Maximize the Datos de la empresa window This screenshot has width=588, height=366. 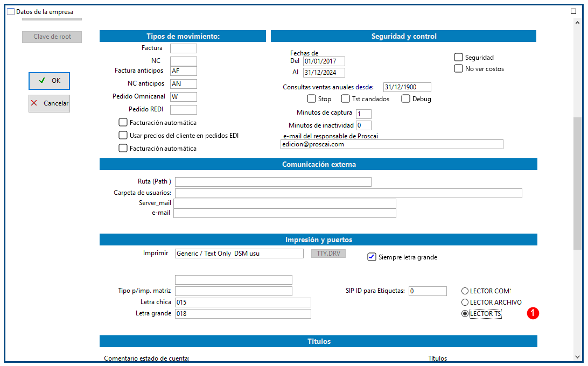573,12
